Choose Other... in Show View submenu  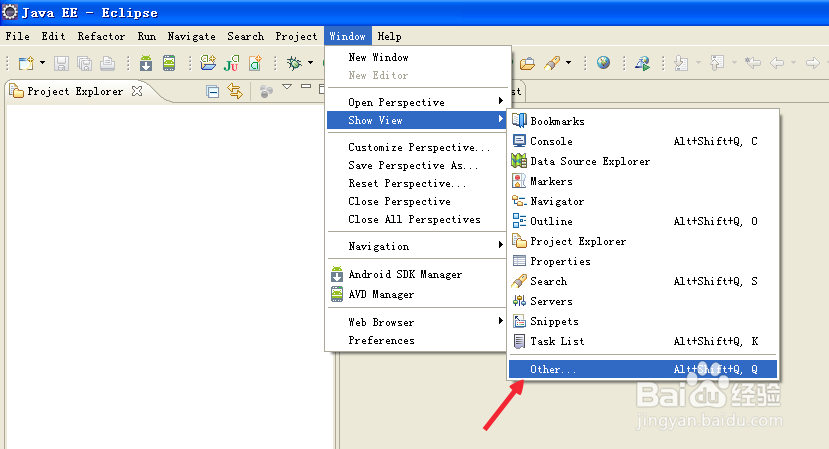point(642,369)
